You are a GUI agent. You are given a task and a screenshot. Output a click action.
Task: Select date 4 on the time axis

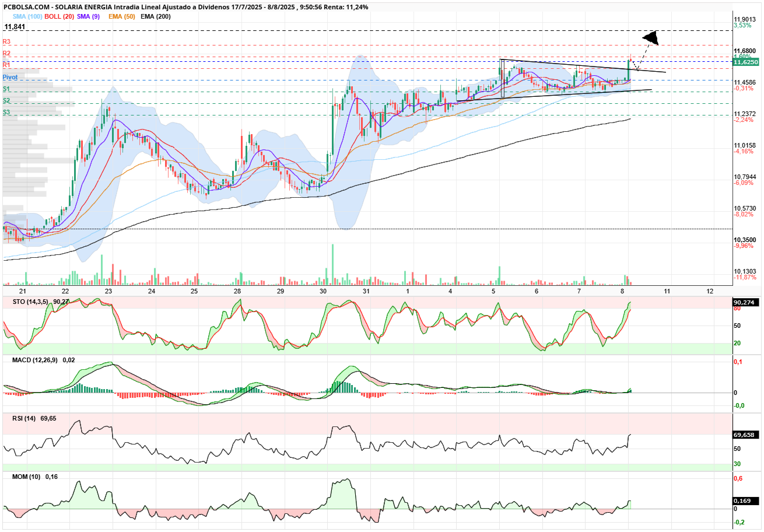pyautogui.click(x=451, y=291)
